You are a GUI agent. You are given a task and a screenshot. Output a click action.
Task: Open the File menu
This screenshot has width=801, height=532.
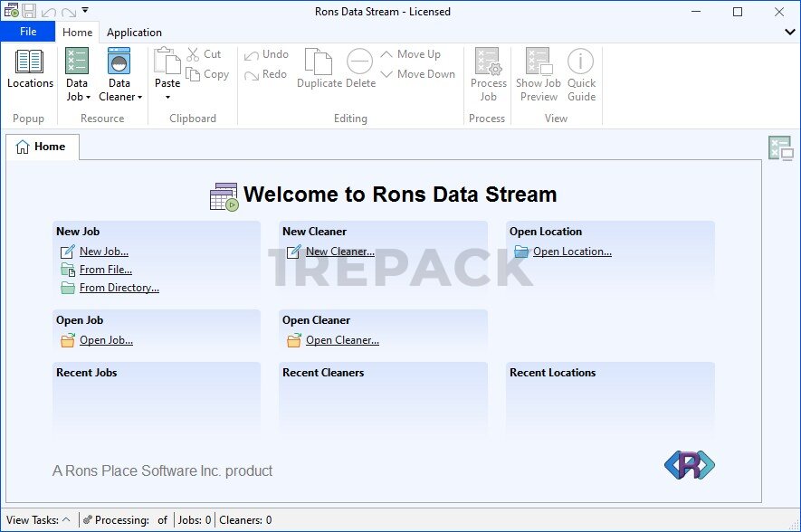point(28,32)
